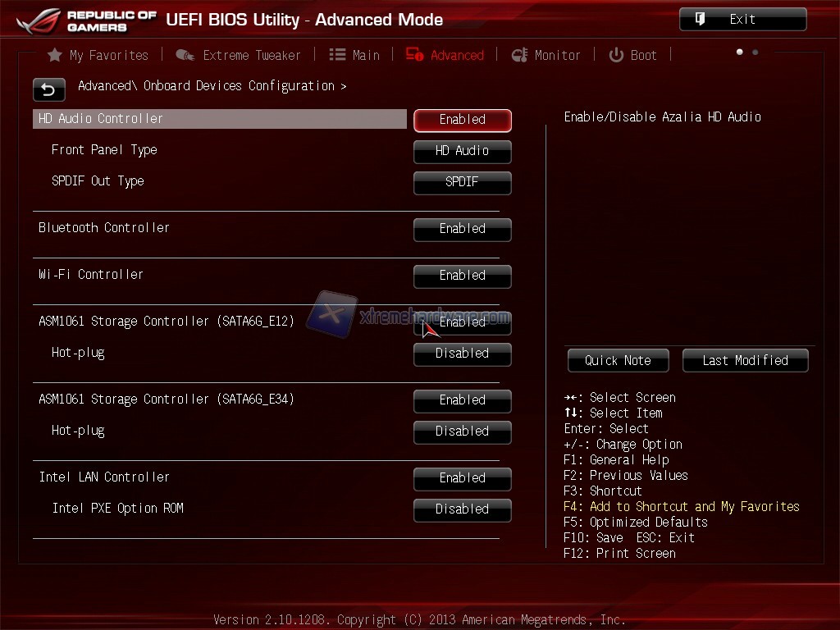Click the My Favorites star icon
The image size is (840, 630).
(x=55, y=55)
